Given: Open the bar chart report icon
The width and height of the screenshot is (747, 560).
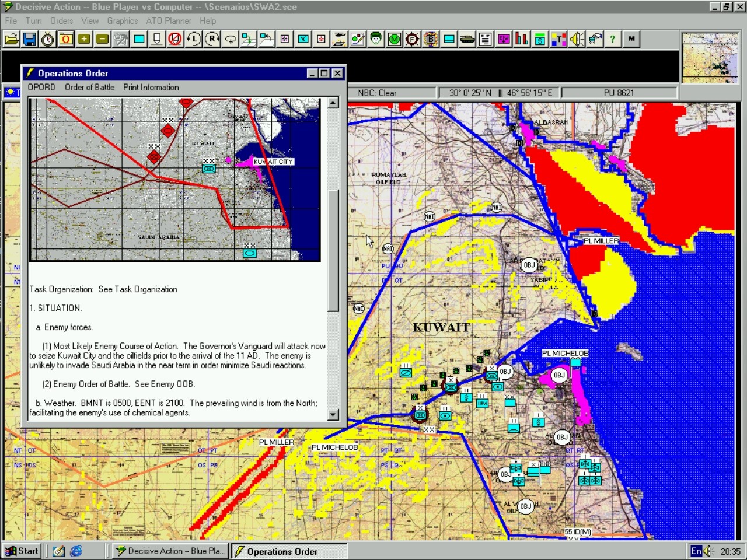Looking at the screenshot, I should pyautogui.click(x=522, y=39).
